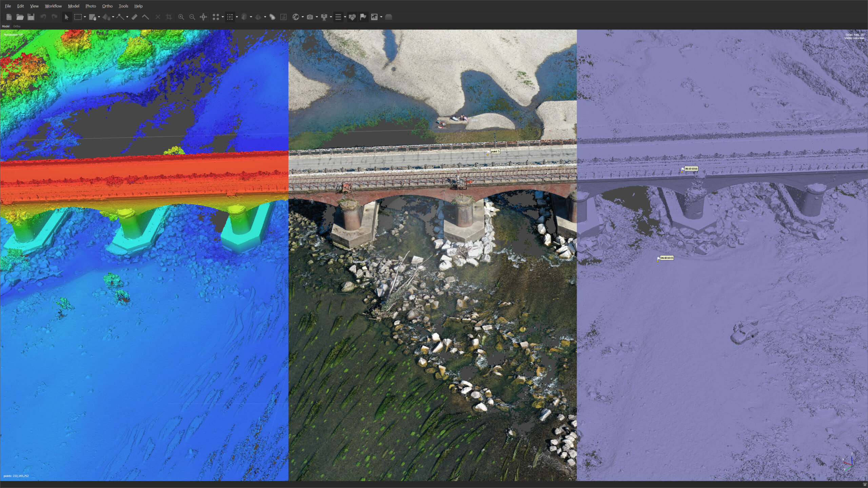Open the Workflow menu
The width and height of the screenshot is (868, 488).
pyautogui.click(x=53, y=6)
